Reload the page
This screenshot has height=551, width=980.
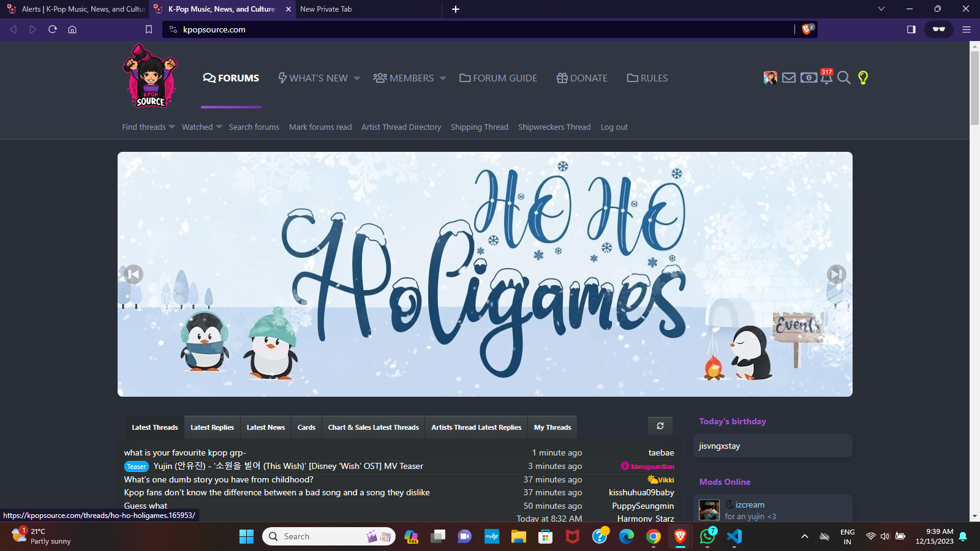[53, 29]
